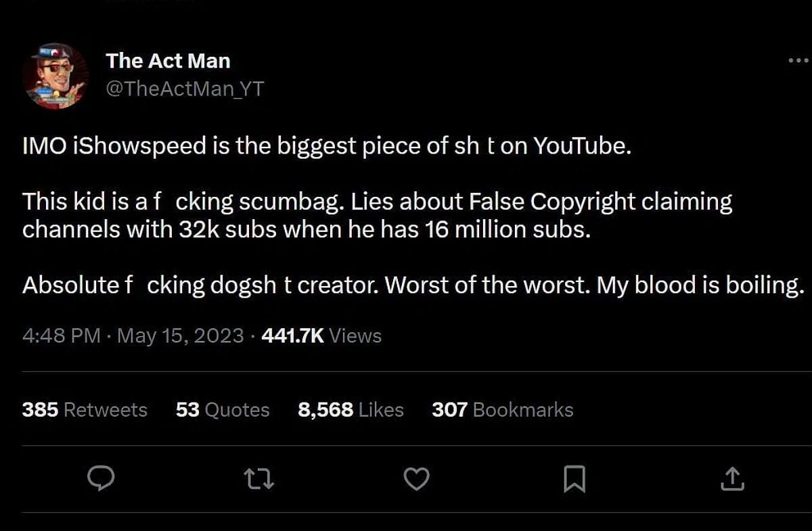This screenshot has width=812, height=531.
Task: Click the reply speech bubble icon
Action: pos(101,479)
